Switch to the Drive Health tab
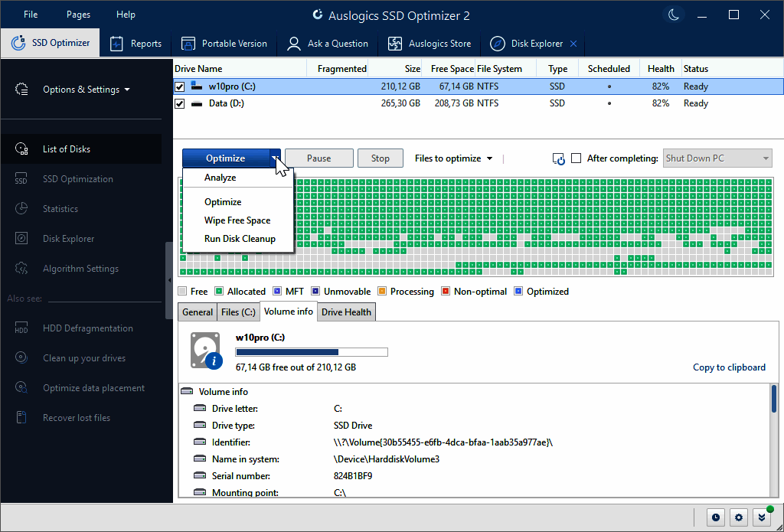 point(346,312)
